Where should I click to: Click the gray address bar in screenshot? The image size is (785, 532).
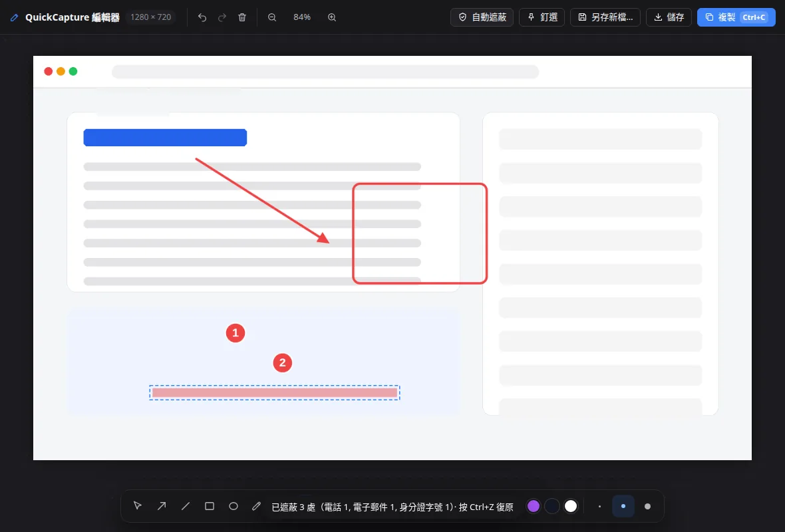click(325, 72)
